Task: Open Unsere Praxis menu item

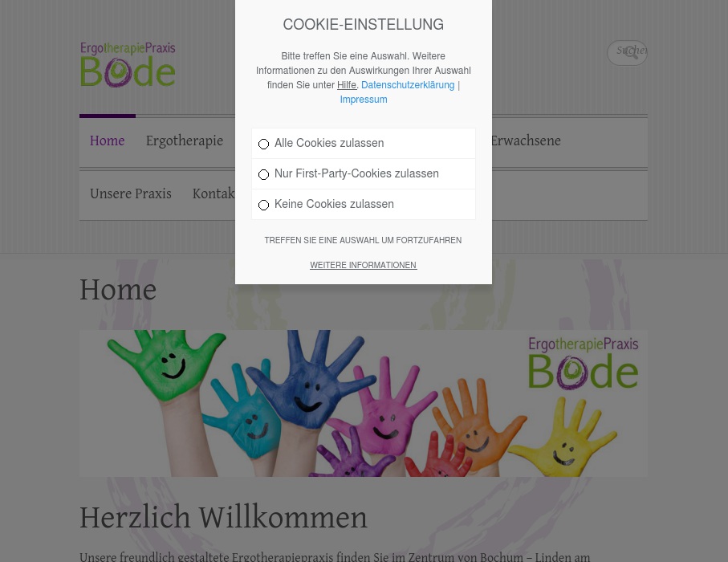Action: pyautogui.click(x=131, y=193)
